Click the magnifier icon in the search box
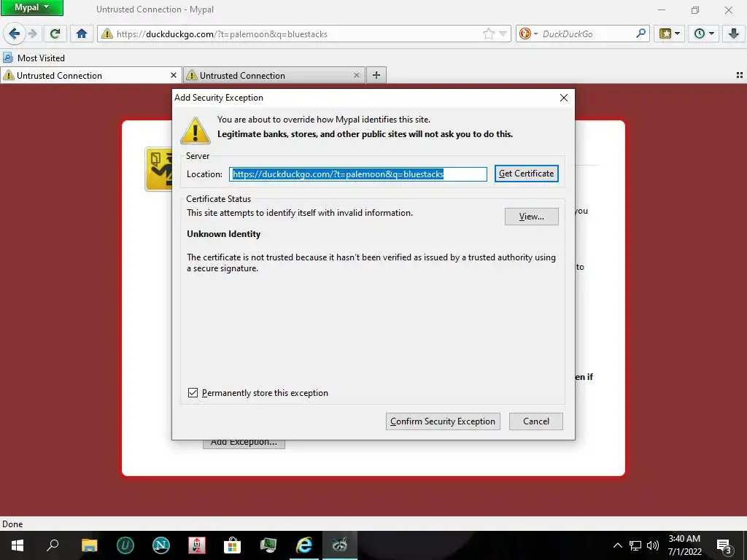This screenshot has width=747, height=560. [640, 34]
